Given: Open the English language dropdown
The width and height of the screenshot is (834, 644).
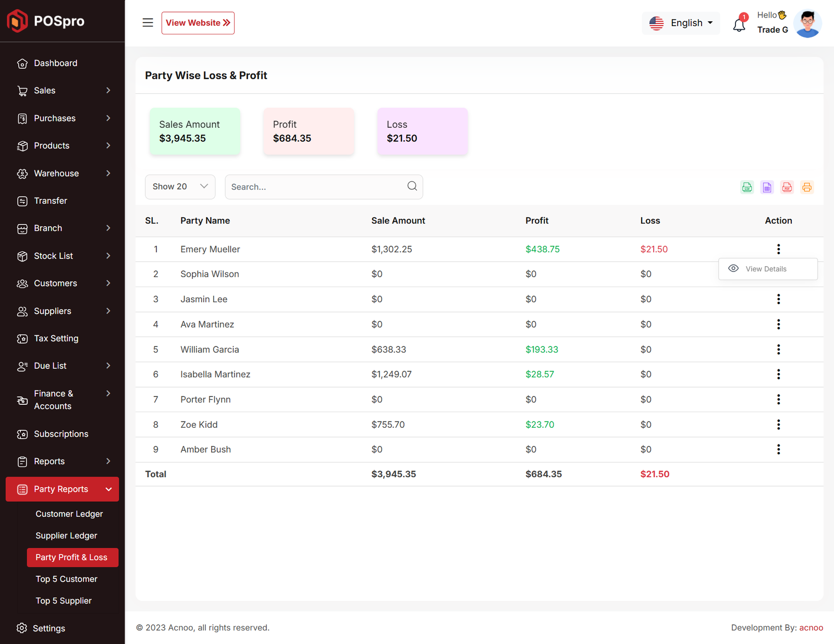Looking at the screenshot, I should click(681, 23).
